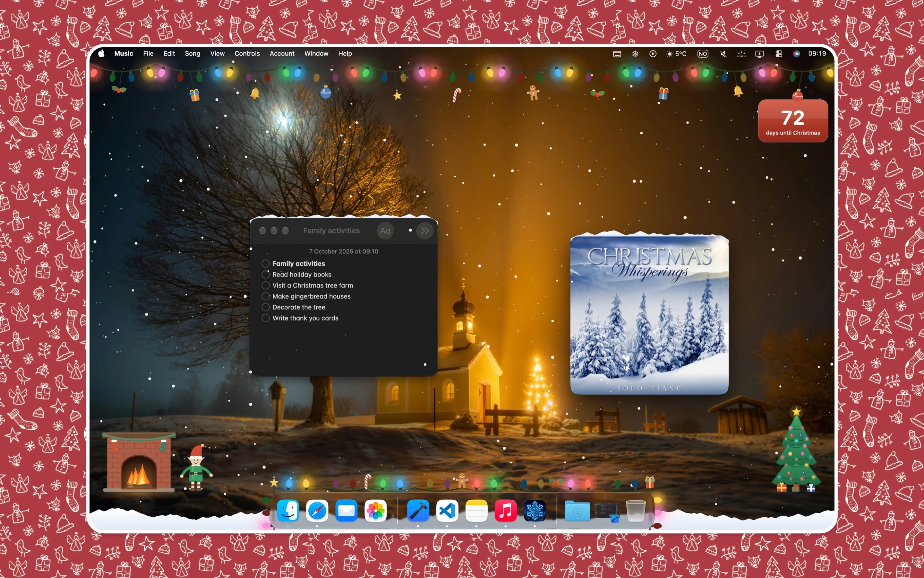
Task: Click the muted sound menu bar icon
Action: [x=723, y=54]
